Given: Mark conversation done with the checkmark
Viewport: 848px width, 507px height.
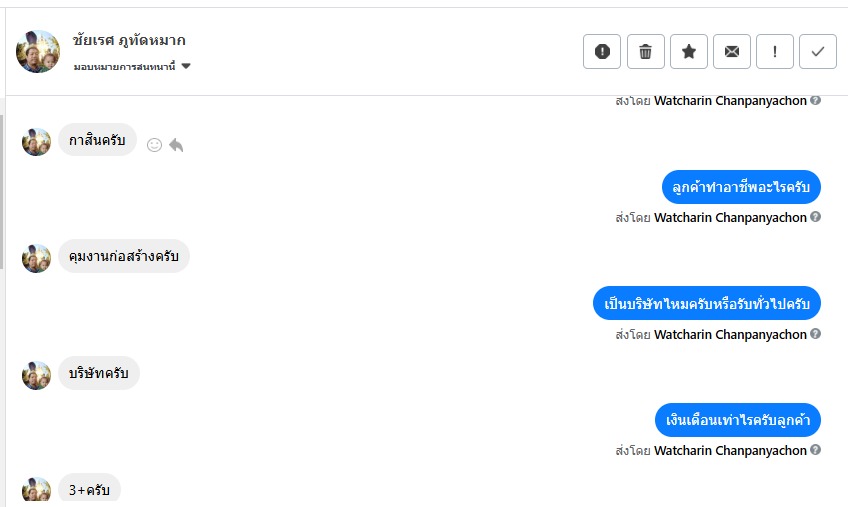Looking at the screenshot, I should (x=818, y=52).
